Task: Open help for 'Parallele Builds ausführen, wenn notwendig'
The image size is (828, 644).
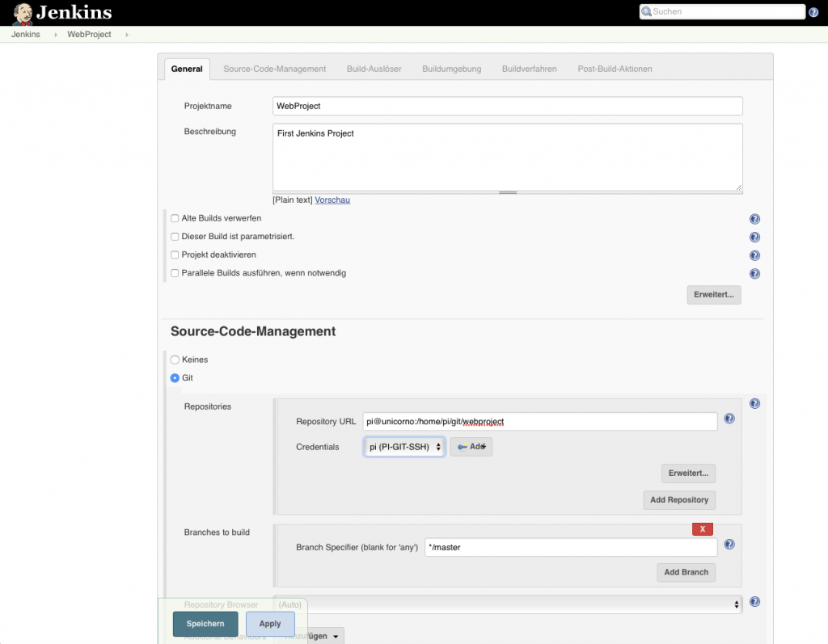Action: [x=754, y=273]
